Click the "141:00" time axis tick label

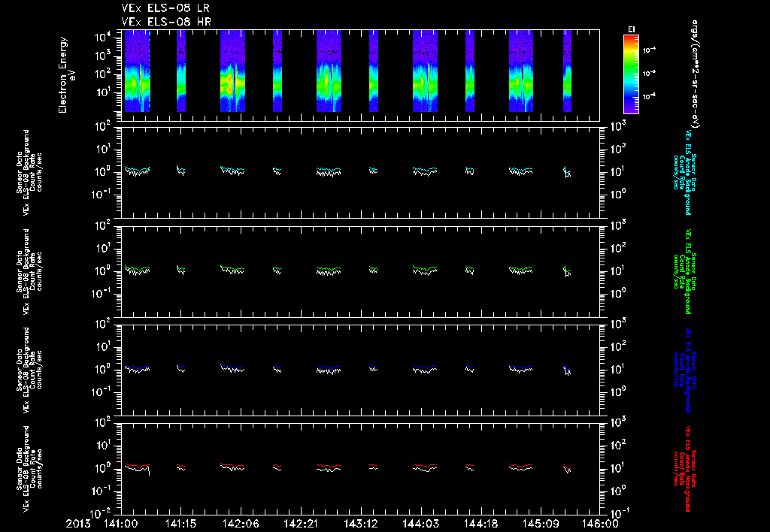coord(121,524)
